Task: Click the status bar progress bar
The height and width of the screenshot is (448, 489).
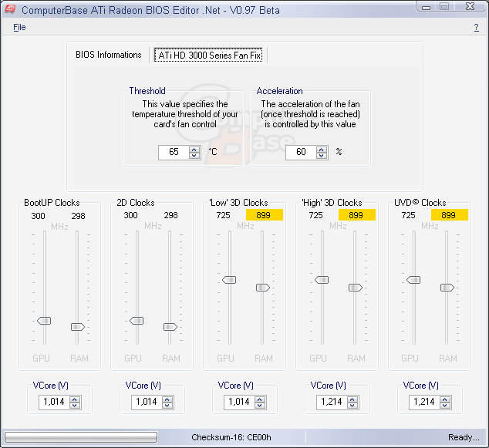Action: coord(81,437)
